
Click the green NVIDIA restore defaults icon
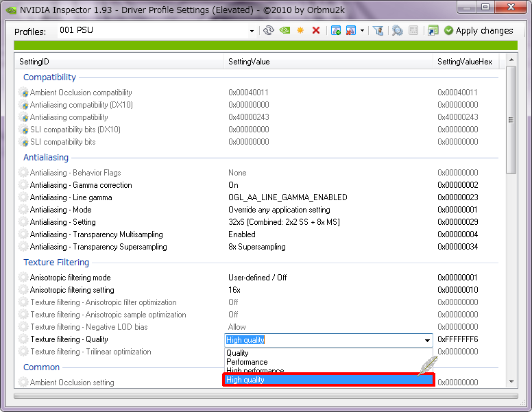285,31
